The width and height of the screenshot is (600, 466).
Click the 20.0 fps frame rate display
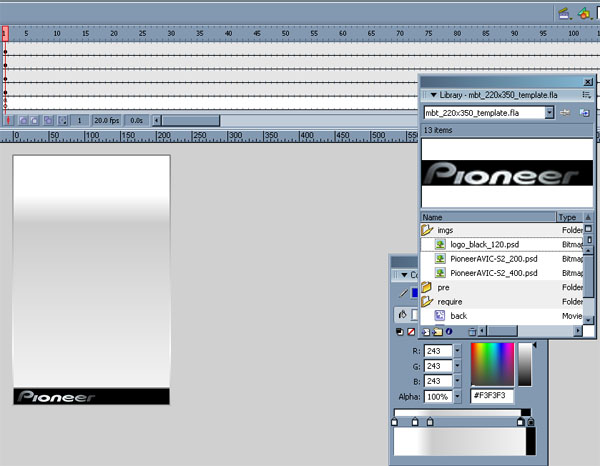click(107, 121)
